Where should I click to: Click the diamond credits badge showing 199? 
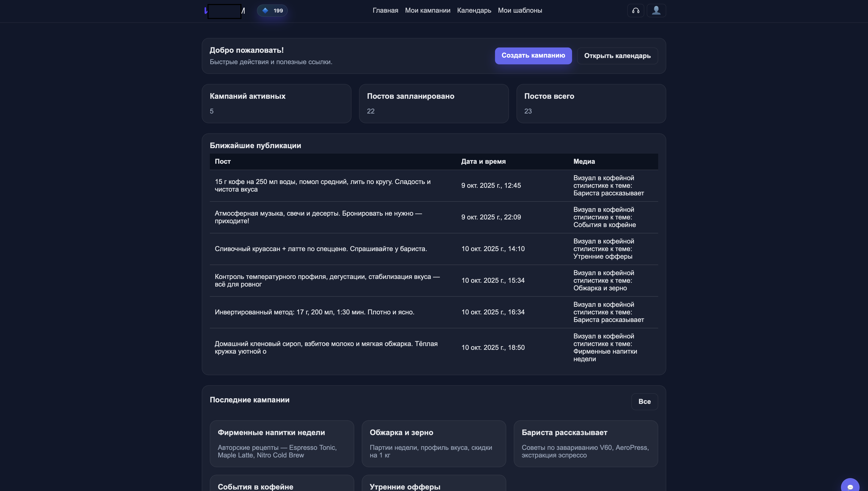coord(272,11)
